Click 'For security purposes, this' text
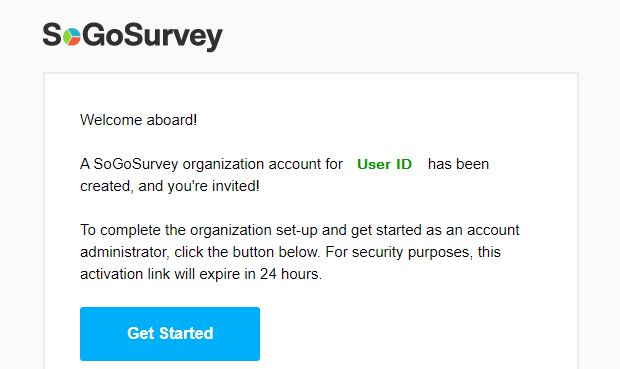The width and height of the screenshot is (620, 369). [413, 252]
